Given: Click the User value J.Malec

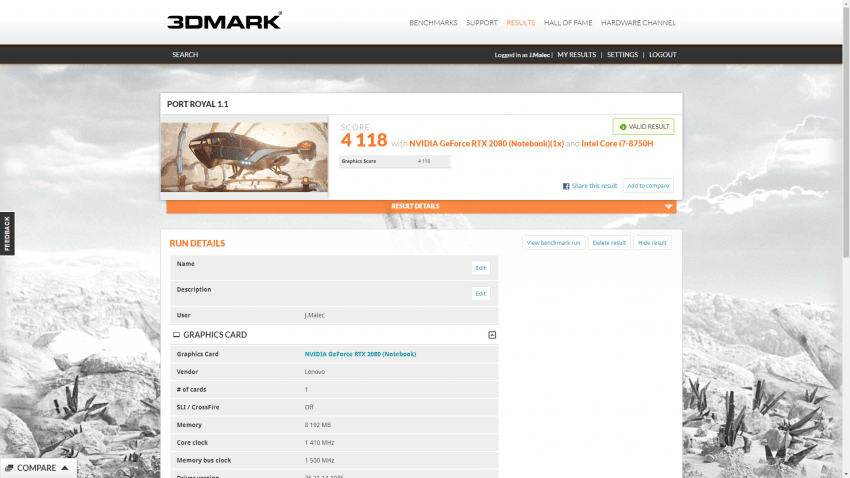Looking at the screenshot, I should 314,315.
